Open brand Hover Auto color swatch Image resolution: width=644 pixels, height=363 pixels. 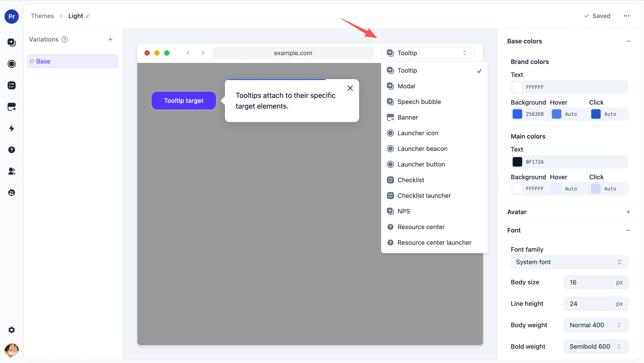point(557,114)
